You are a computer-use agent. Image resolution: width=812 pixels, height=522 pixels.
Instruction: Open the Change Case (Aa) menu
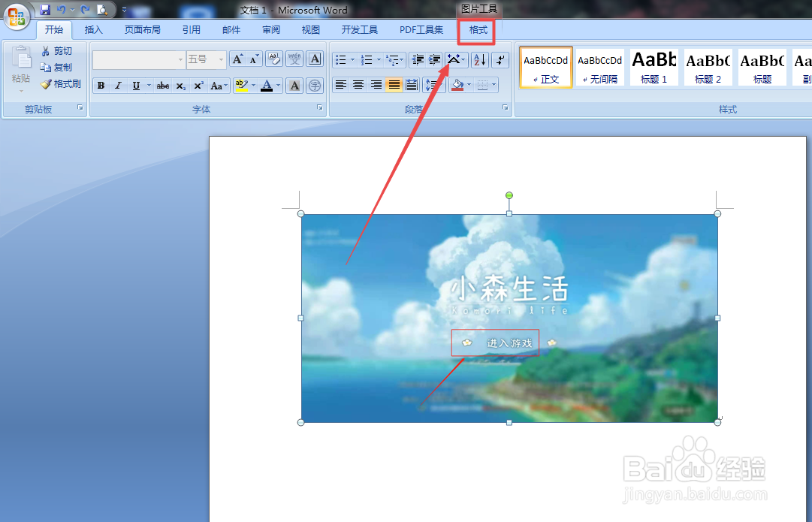tap(219, 86)
